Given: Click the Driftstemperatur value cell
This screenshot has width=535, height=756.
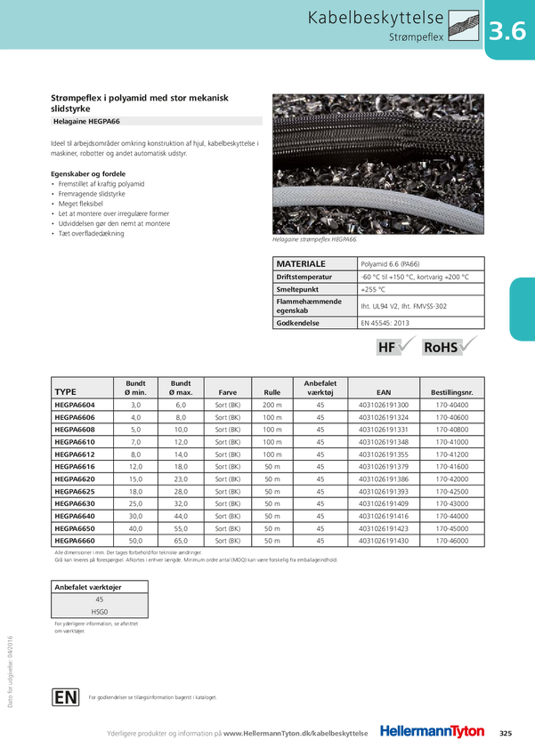Looking at the screenshot, I should (x=421, y=277).
